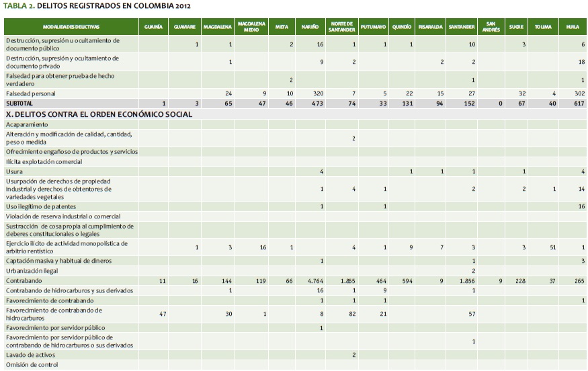Select the 1.856 contrabando value for Santander
Image resolution: width=588 pixels, height=371 pixels.
466,280
